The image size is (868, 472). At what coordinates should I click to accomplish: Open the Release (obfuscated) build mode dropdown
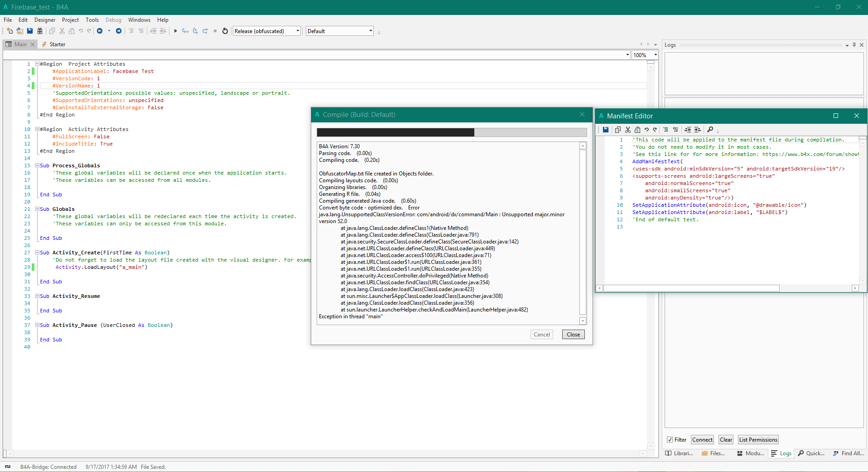(298, 31)
